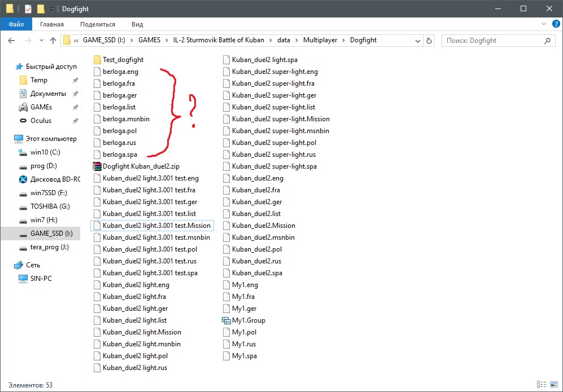Open the Файл ribbon tab
The height and width of the screenshot is (392, 563).
pos(16,24)
